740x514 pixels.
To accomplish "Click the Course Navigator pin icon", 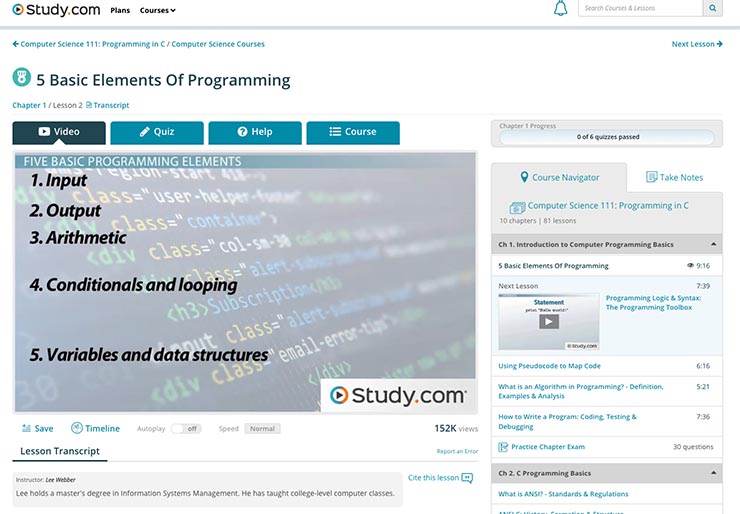I will [x=524, y=177].
